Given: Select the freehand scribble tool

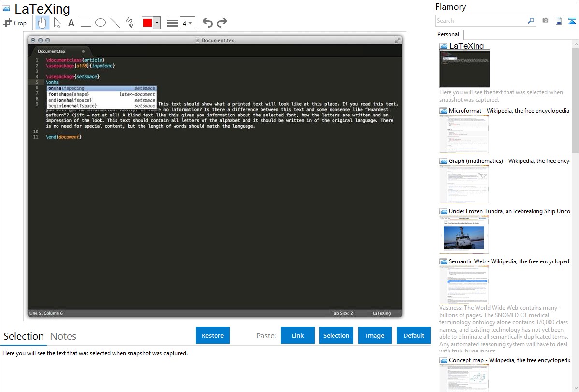Looking at the screenshot, I should coord(130,23).
